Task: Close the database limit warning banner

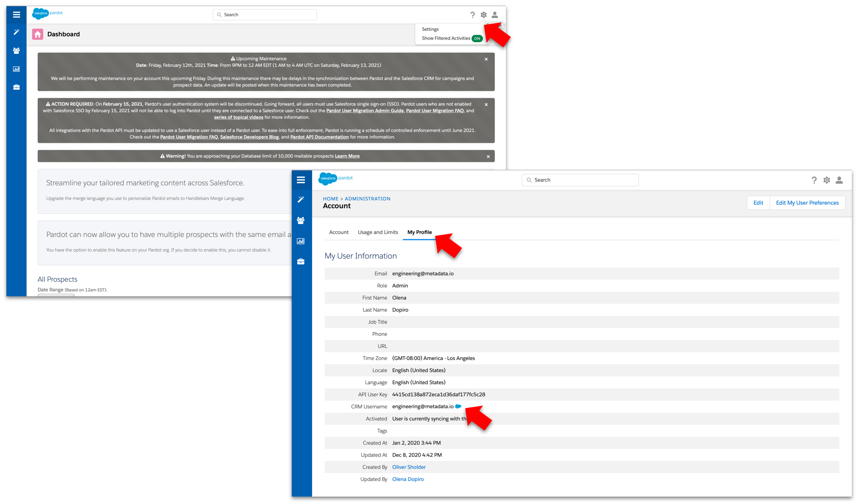Action: point(488,157)
